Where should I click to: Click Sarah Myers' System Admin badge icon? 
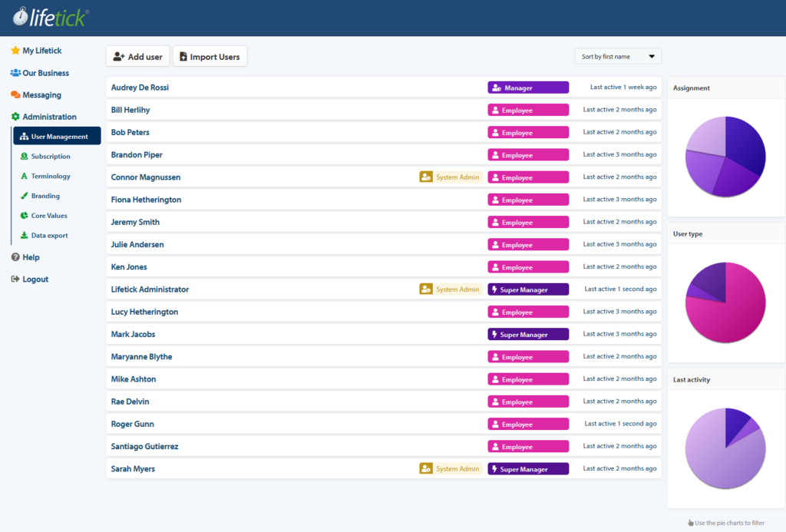(x=426, y=469)
